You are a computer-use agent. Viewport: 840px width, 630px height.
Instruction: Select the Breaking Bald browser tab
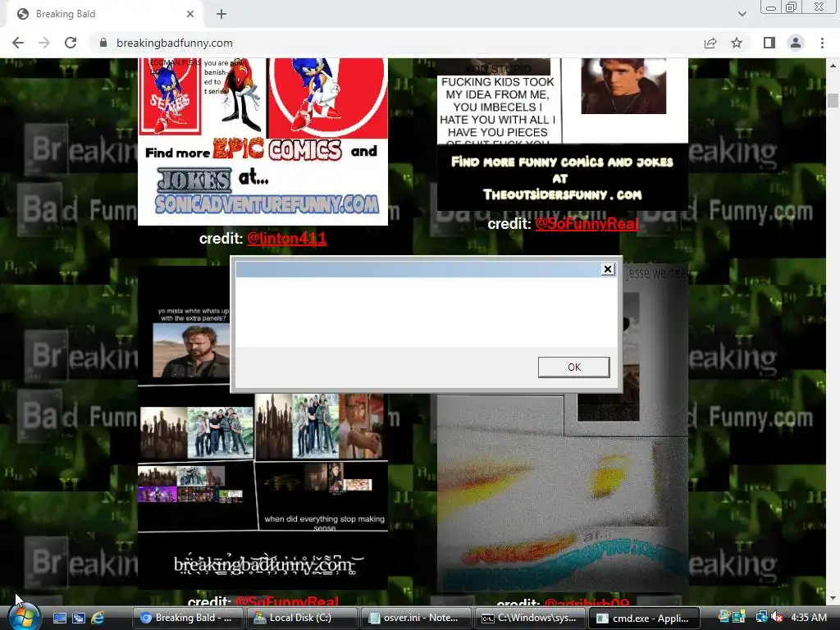click(105, 14)
